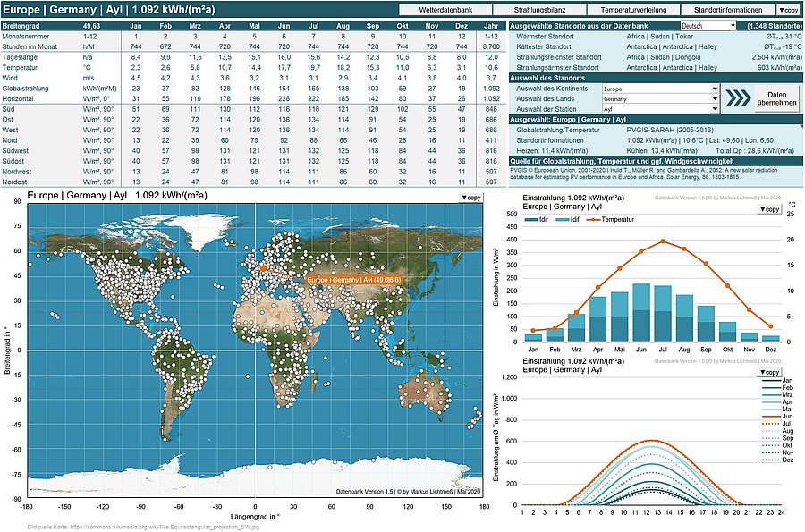Click the copy button above the world map
This screenshot has width=805, height=532.
471,196
